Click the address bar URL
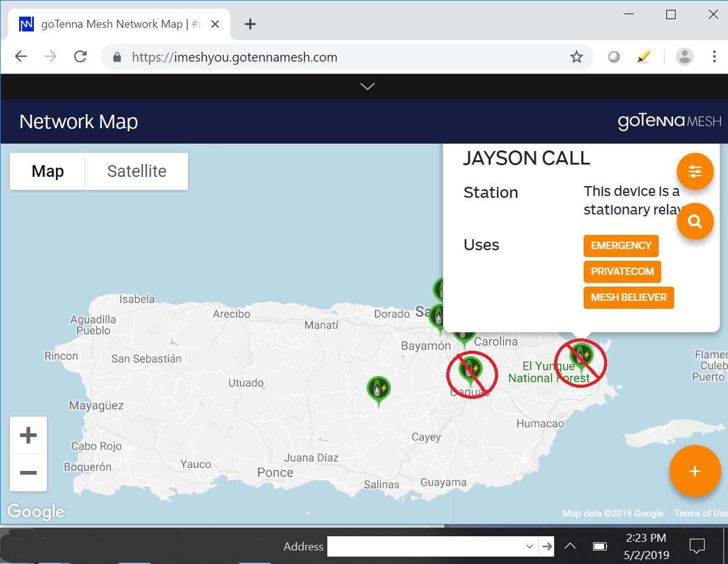The height and width of the screenshot is (564, 728). (234, 57)
